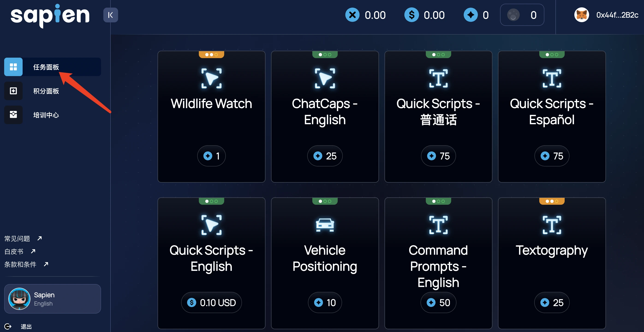Screen dimensions: 644x332
Task: Open the Wildlife Watch task card
Action: pyautogui.click(x=211, y=116)
